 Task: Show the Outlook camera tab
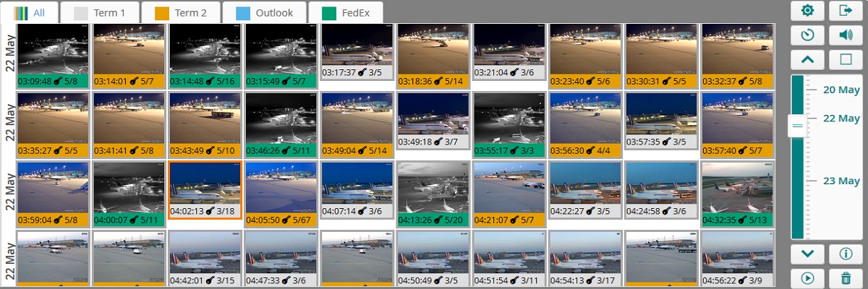click(x=264, y=13)
